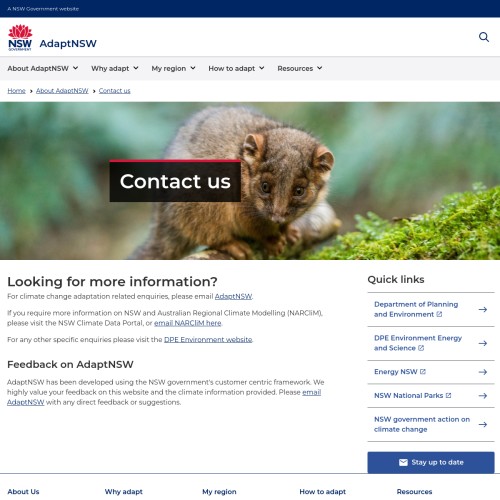Click the AdaptNSW email link for enquiries
Screen dimensions: 500x500
(x=233, y=296)
